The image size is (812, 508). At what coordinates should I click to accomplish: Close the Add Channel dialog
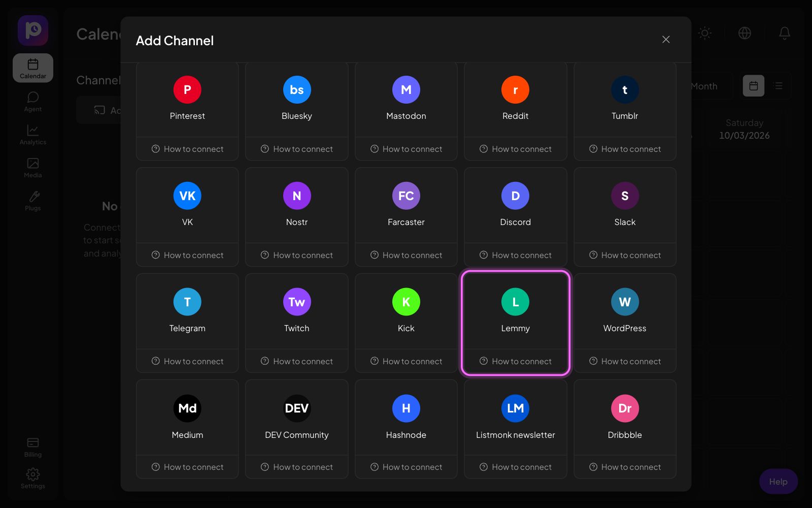pos(666,40)
